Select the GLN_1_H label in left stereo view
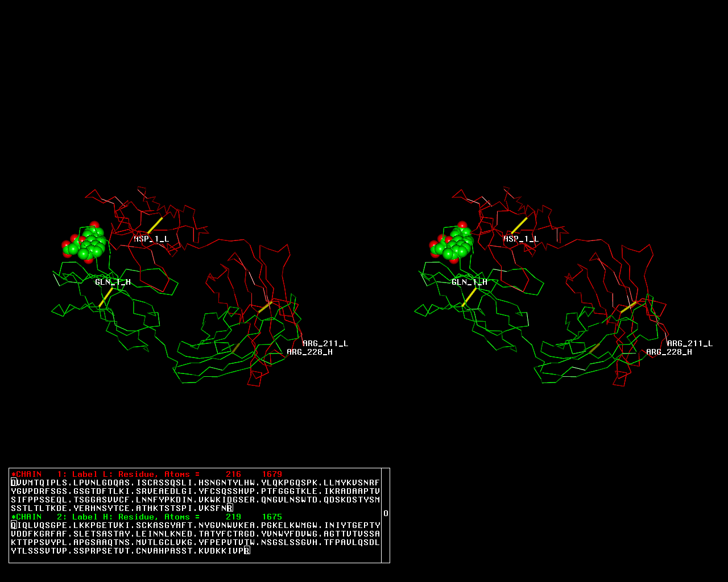 (x=113, y=282)
